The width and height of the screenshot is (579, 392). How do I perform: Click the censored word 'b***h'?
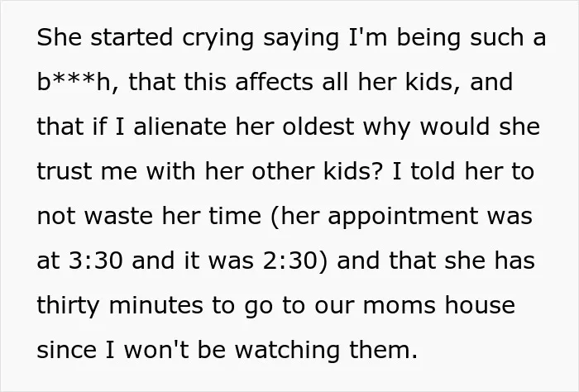pyautogui.click(x=74, y=82)
